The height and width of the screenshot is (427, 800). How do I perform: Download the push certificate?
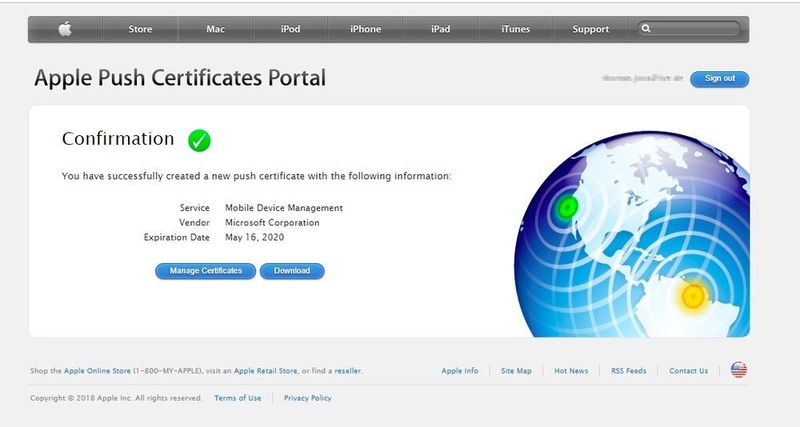[292, 271]
